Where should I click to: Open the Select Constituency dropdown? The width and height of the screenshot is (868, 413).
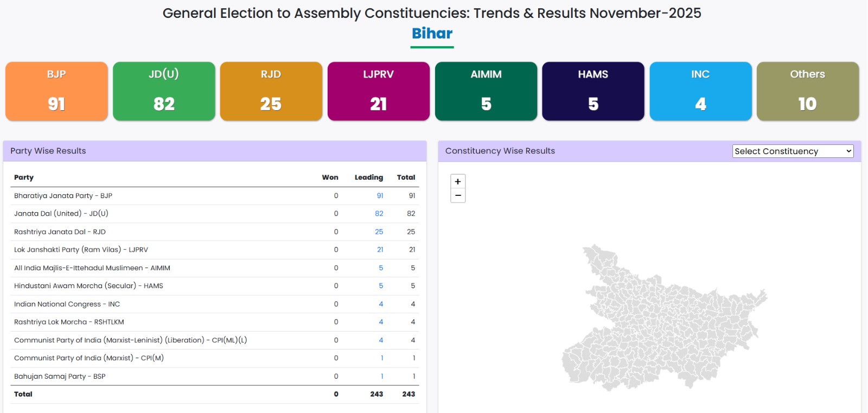pyautogui.click(x=793, y=151)
